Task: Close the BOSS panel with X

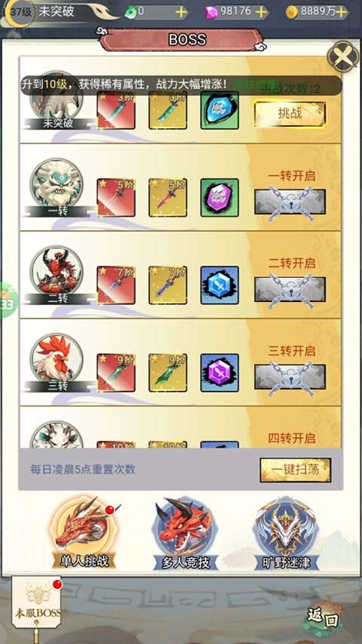Action: [343, 57]
